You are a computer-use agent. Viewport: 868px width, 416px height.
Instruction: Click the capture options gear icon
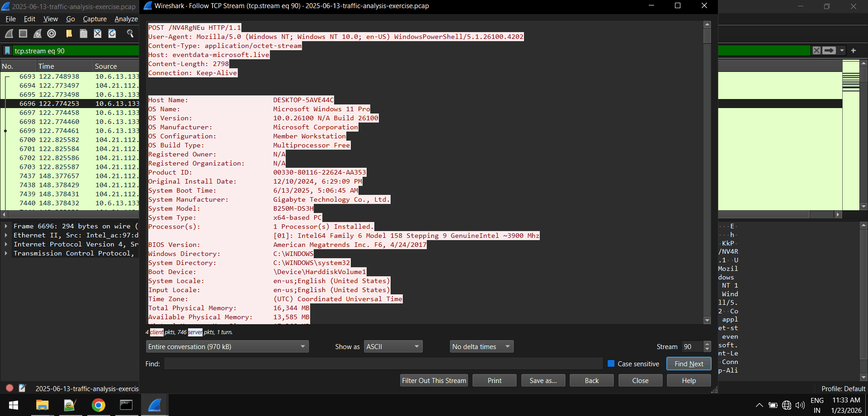click(x=52, y=33)
